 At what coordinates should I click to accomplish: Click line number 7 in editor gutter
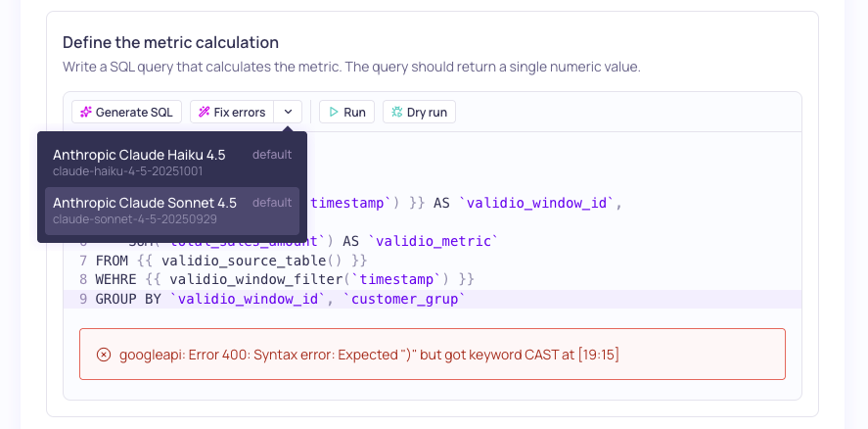pyautogui.click(x=83, y=260)
